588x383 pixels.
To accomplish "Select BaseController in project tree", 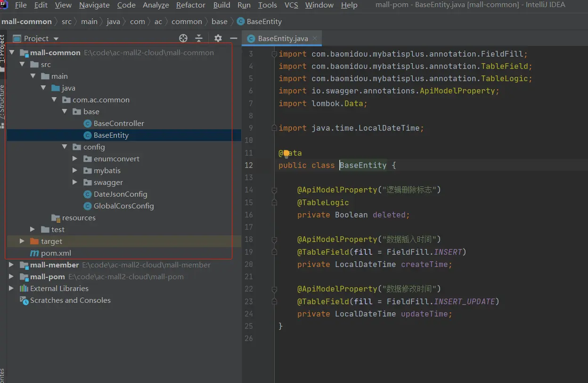I will [119, 124].
